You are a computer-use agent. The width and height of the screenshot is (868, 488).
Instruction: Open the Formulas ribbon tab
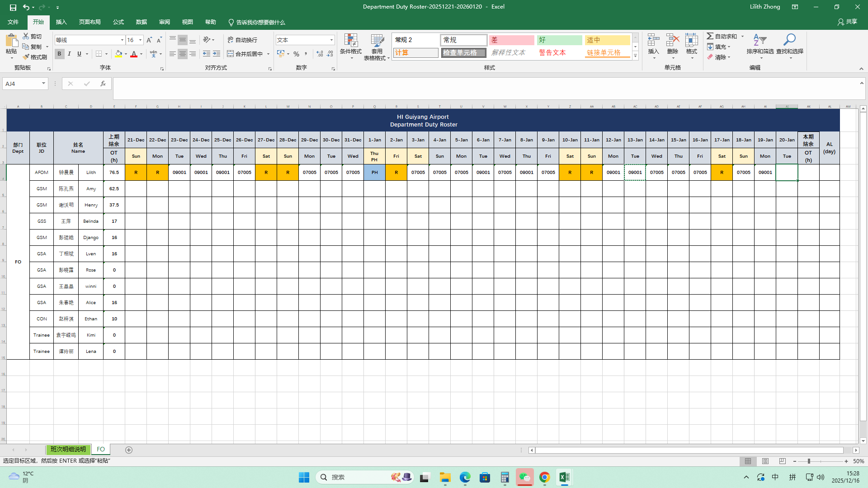point(118,22)
